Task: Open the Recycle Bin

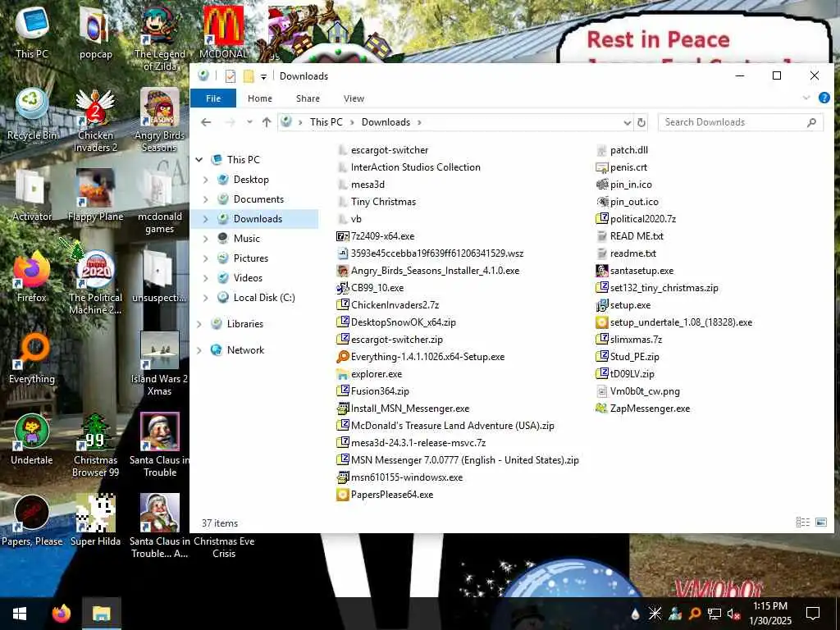Action: tap(32, 114)
